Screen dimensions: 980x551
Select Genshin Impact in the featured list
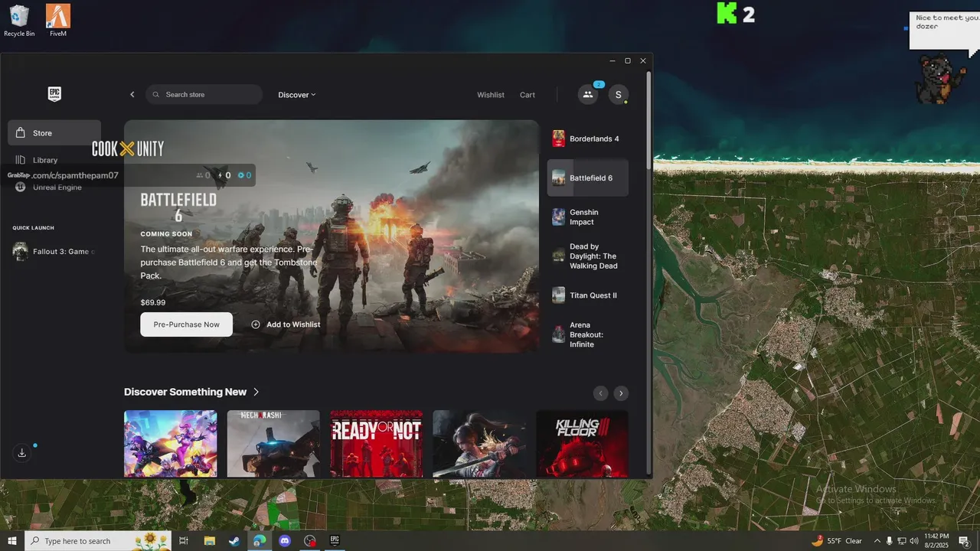(588, 217)
